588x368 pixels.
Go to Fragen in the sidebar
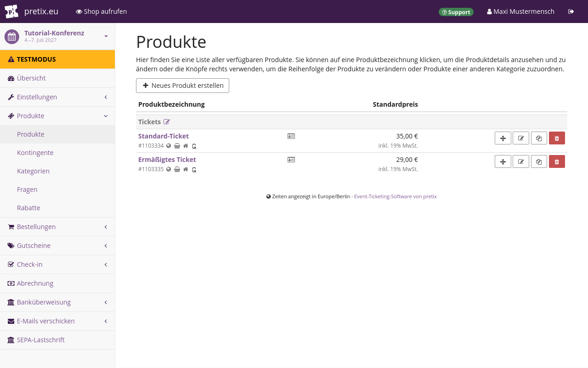(x=57, y=190)
